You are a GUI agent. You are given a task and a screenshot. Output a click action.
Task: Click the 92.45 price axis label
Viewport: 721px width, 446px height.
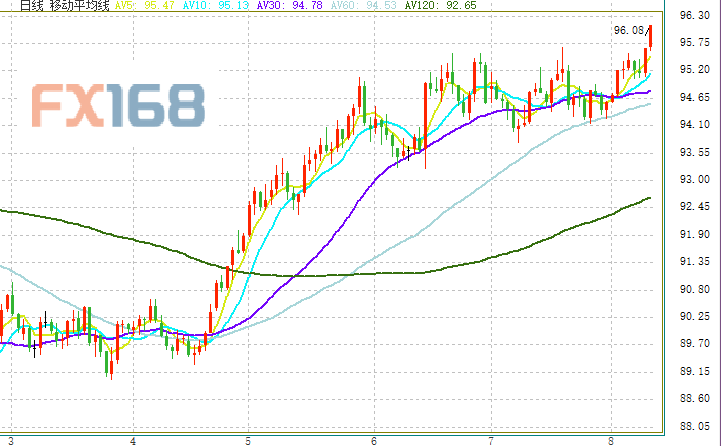[693, 207]
